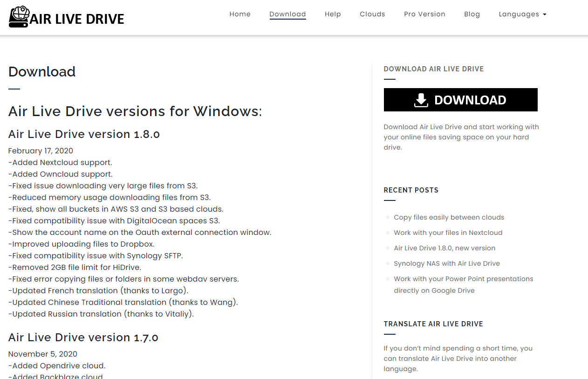Click the Air Live Drive logo icon

click(19, 17)
